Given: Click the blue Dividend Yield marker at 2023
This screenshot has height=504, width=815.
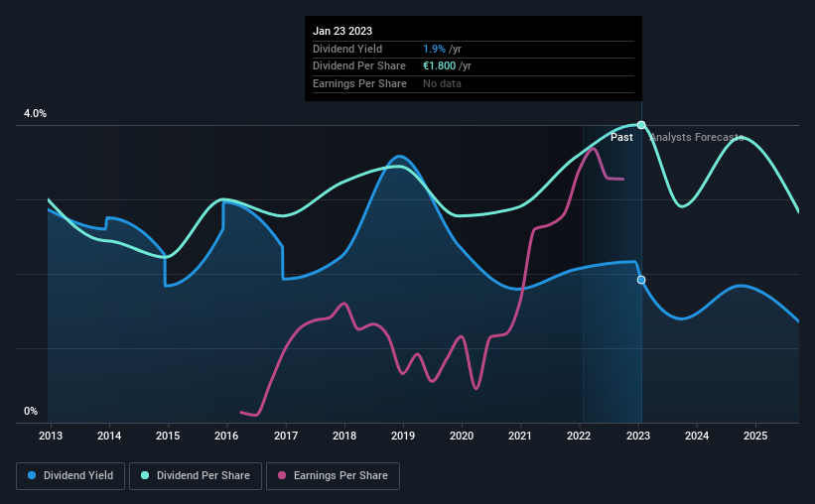Looking at the screenshot, I should [x=641, y=280].
